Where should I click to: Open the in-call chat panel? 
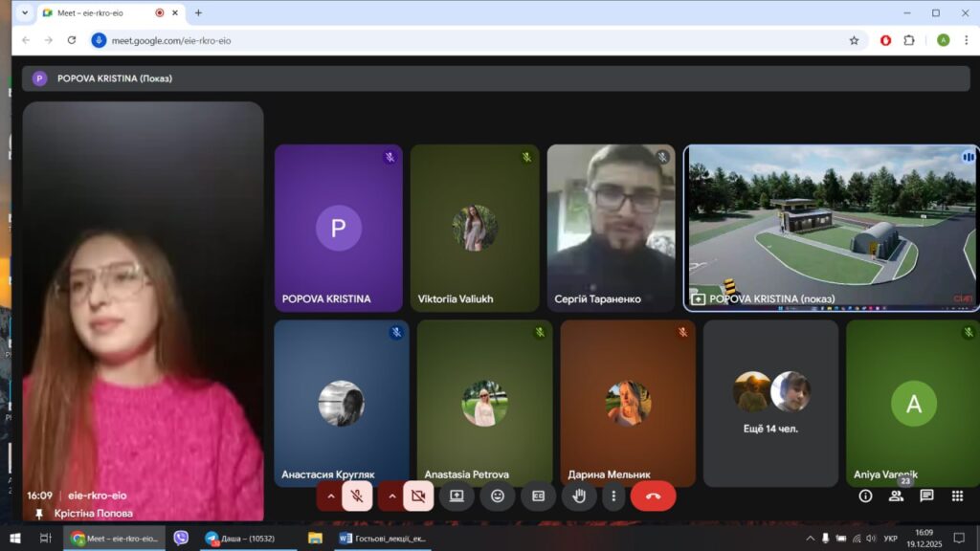pyautogui.click(x=926, y=496)
